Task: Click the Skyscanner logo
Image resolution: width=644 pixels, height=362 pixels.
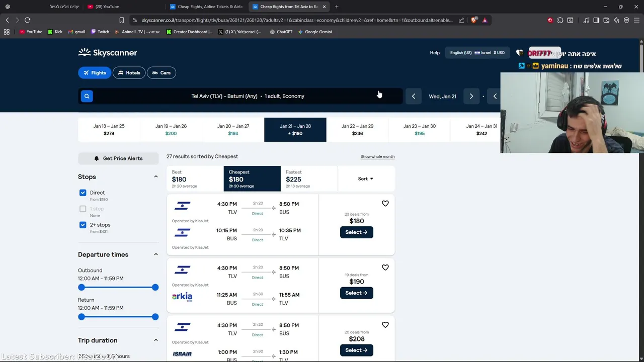Action: (x=107, y=52)
